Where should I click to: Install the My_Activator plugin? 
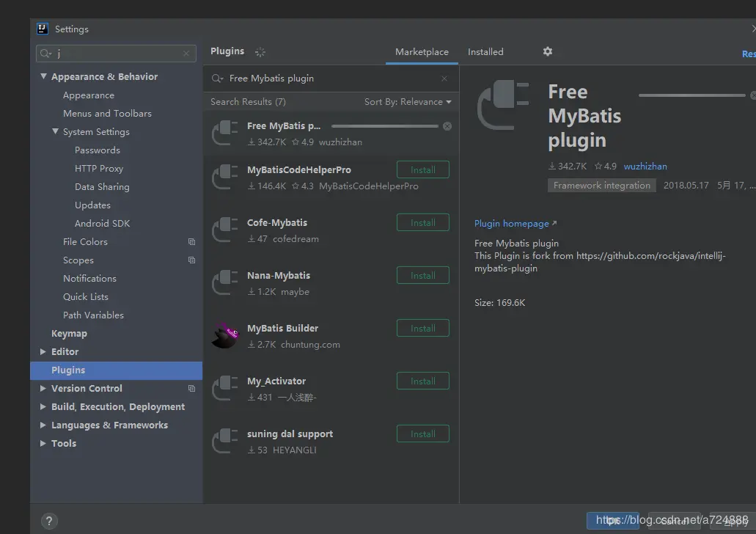423,381
